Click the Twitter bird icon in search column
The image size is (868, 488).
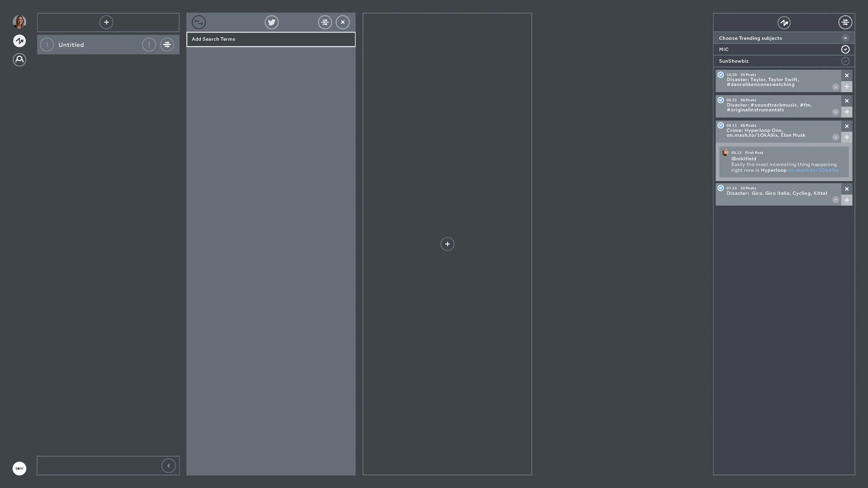click(x=272, y=22)
